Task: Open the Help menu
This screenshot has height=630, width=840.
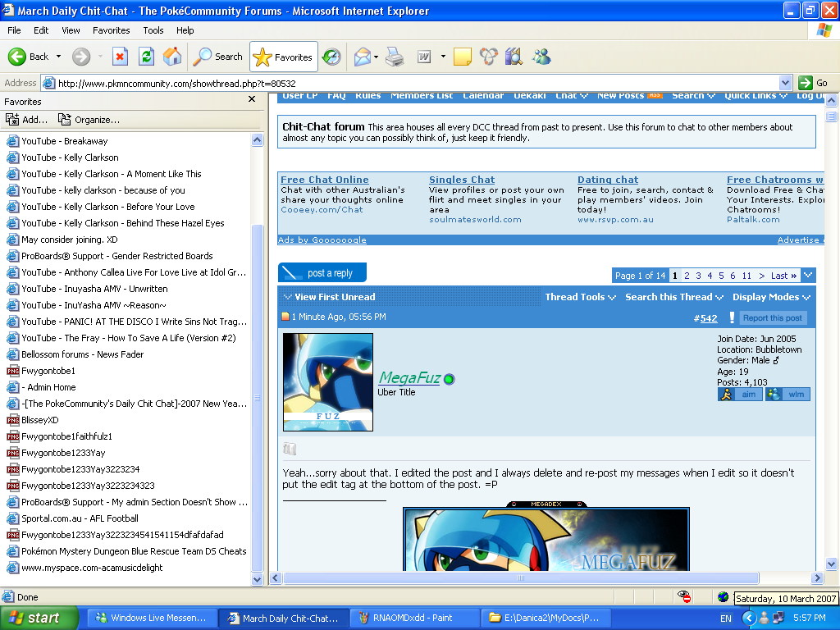Action: coord(185,30)
